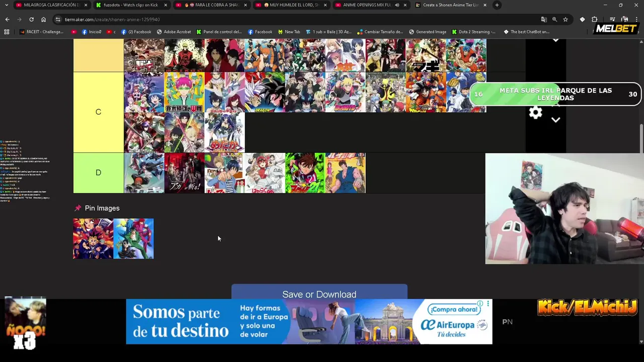Image resolution: width=644 pixels, height=362 pixels.
Task: Close the fuzodota Kick clips tab
Action: [x=166, y=5]
